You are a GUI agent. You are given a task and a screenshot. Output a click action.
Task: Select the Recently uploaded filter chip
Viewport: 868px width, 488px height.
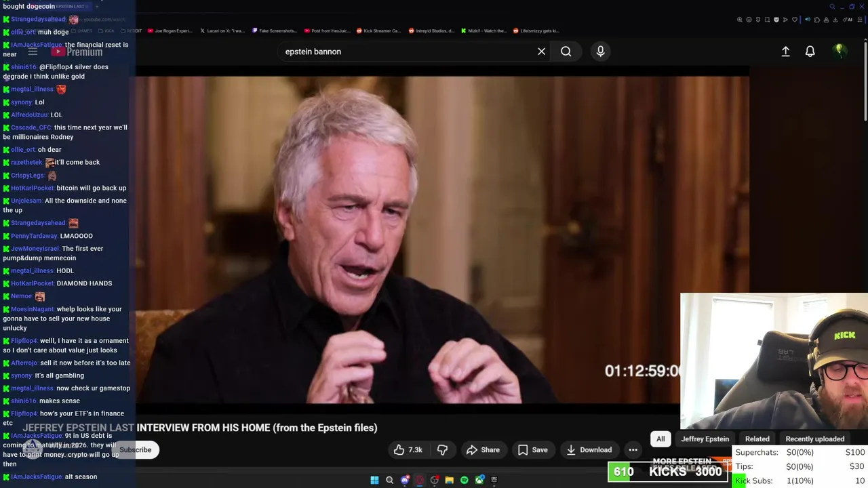pyautogui.click(x=814, y=439)
